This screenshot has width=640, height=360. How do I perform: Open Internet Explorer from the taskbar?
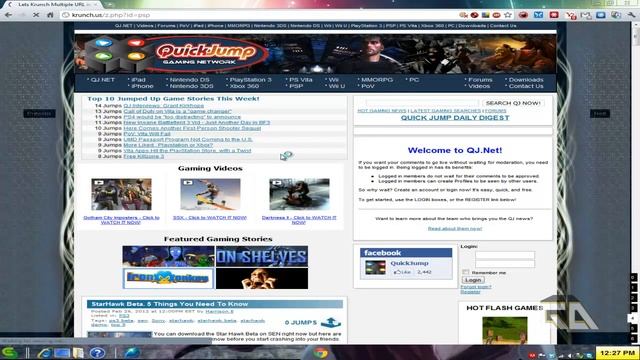click(44, 353)
